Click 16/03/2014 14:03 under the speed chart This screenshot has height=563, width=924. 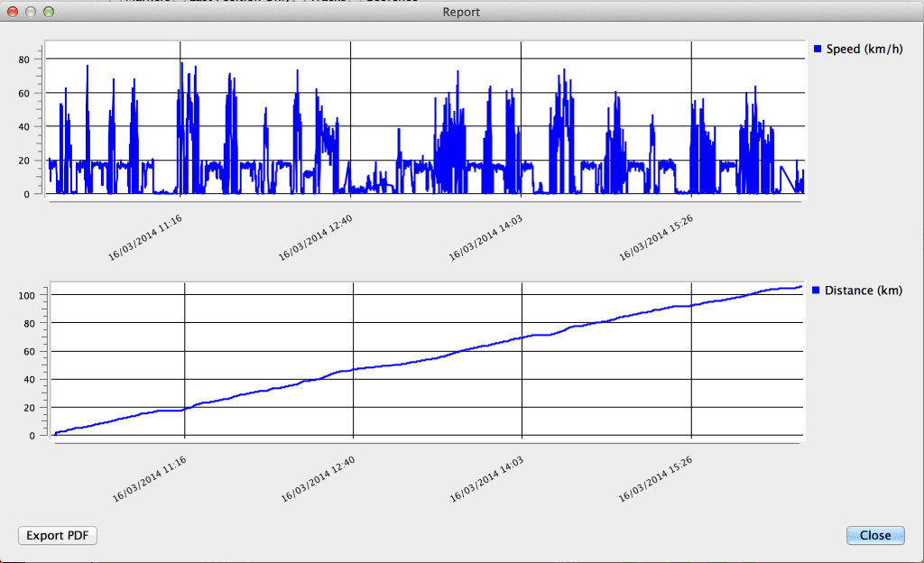coord(485,238)
